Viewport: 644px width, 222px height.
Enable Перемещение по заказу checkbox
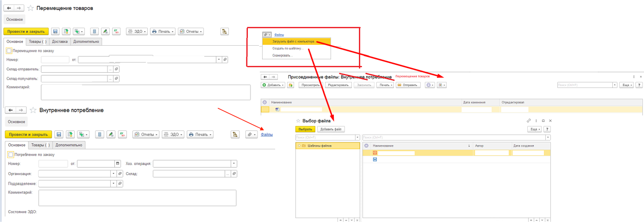tap(9, 51)
